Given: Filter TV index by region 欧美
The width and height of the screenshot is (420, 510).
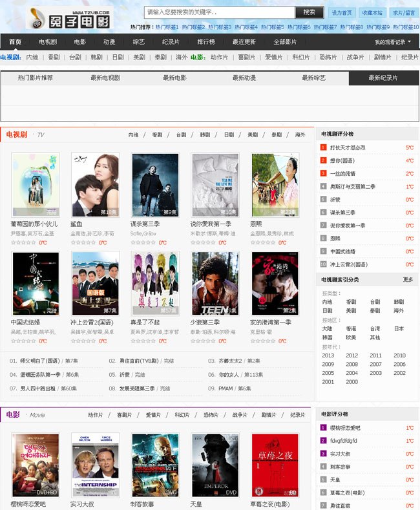Looking at the screenshot, I should 351,337.
